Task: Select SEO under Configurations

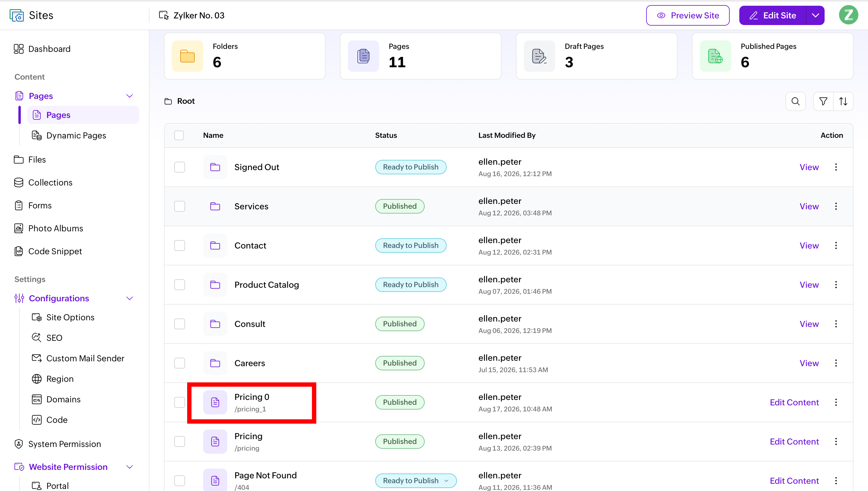Action: point(47,337)
